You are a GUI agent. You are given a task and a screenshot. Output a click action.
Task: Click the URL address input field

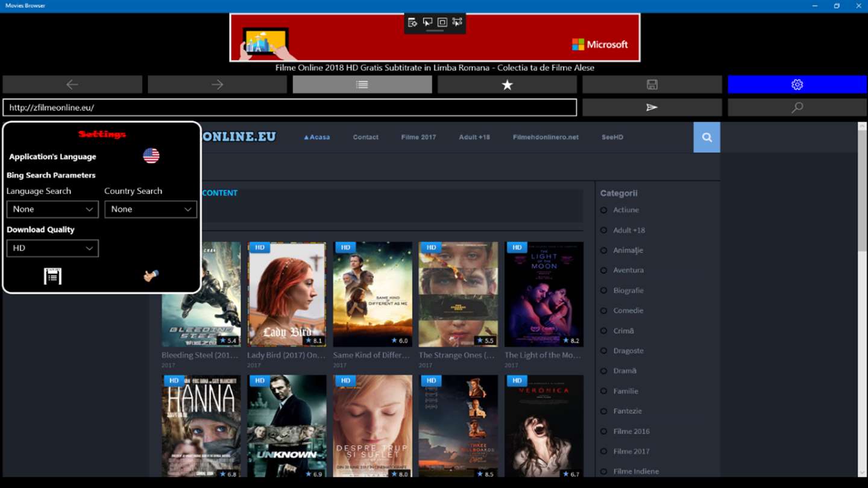click(x=290, y=107)
